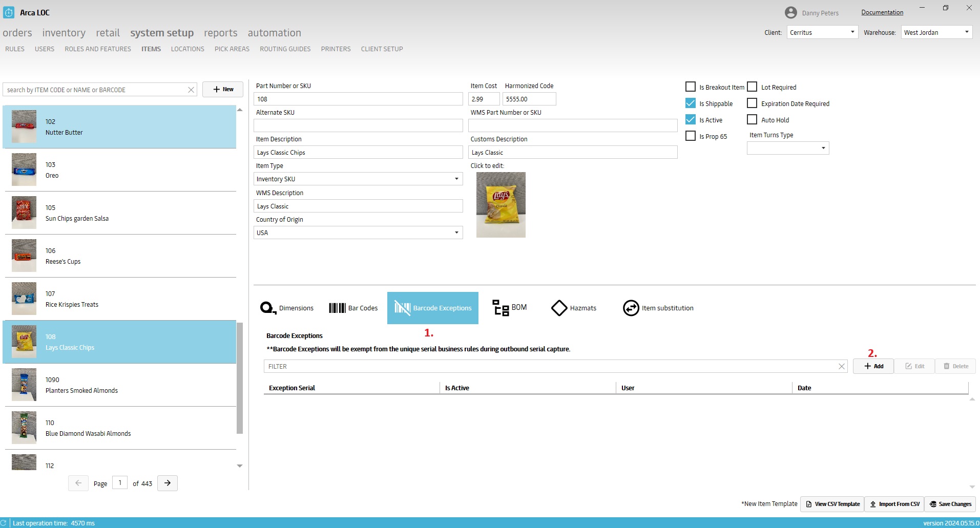Click Add barcode exception button
Viewport: 980px width, 528px height.
(x=873, y=366)
